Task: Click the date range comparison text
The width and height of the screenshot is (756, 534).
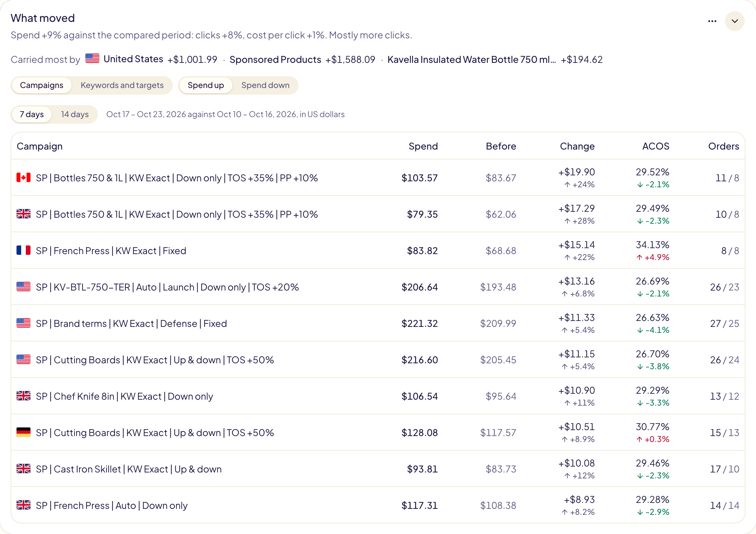Action: point(225,114)
